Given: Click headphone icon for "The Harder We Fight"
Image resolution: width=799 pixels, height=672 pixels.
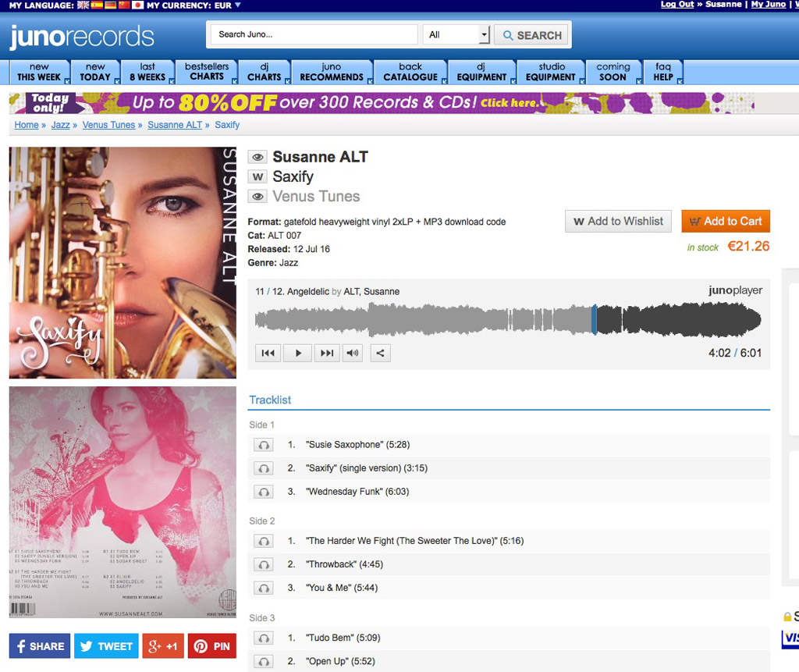Looking at the screenshot, I should (x=264, y=541).
